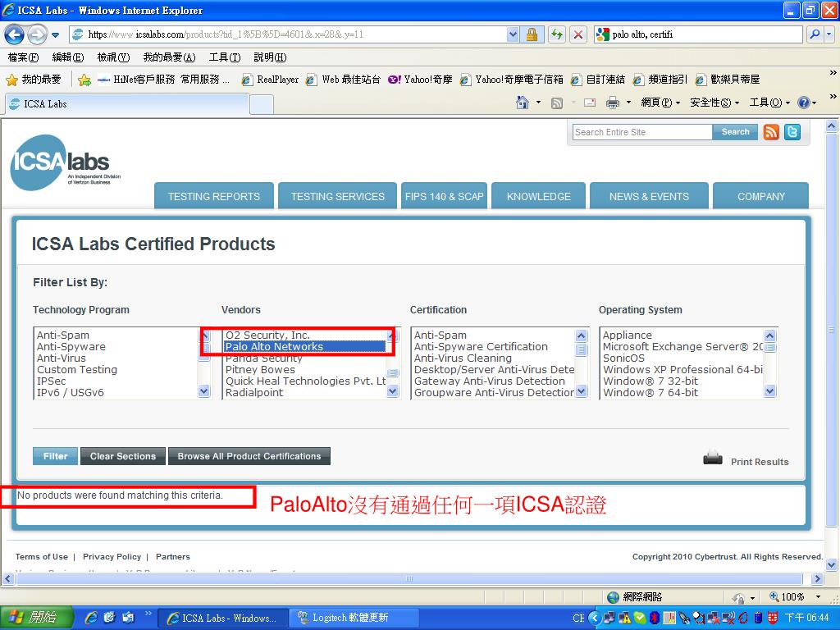Open the COMPANY nav tab
The width and height of the screenshot is (840, 630).
[760, 196]
